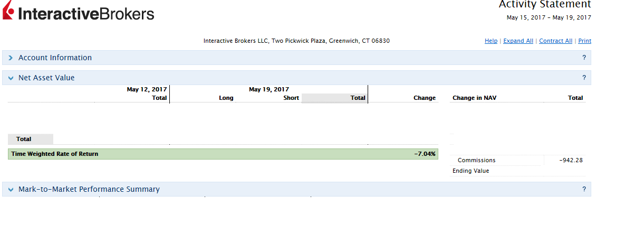Open the Help link

pyautogui.click(x=491, y=41)
